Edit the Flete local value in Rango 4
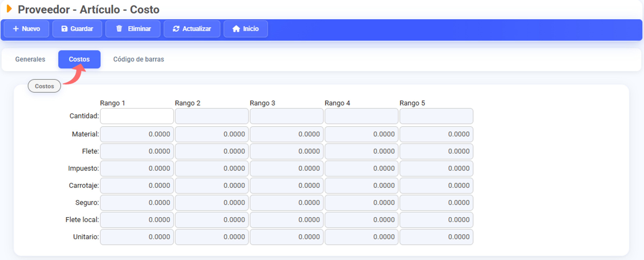 point(362,220)
